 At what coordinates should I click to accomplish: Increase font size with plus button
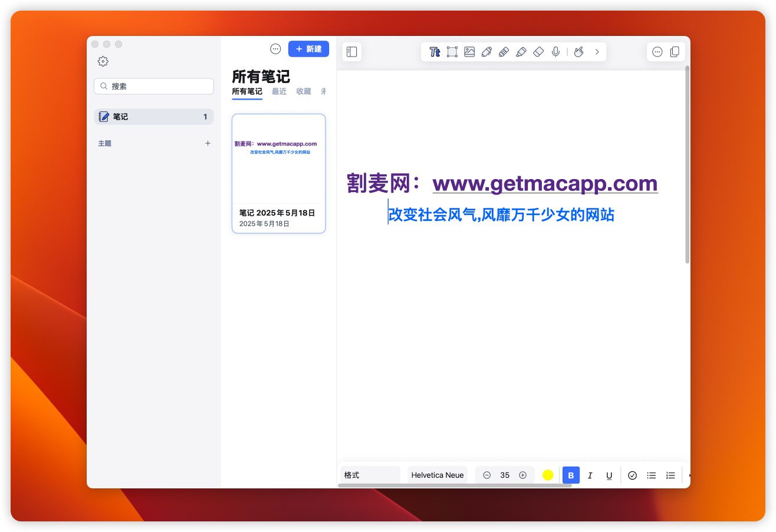pyautogui.click(x=522, y=475)
